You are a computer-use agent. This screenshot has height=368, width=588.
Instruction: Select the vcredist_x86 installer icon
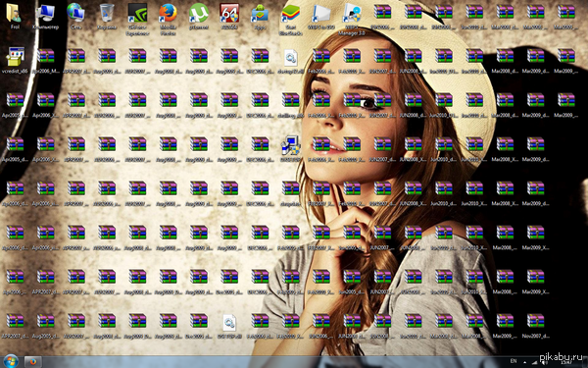[x=15, y=60]
